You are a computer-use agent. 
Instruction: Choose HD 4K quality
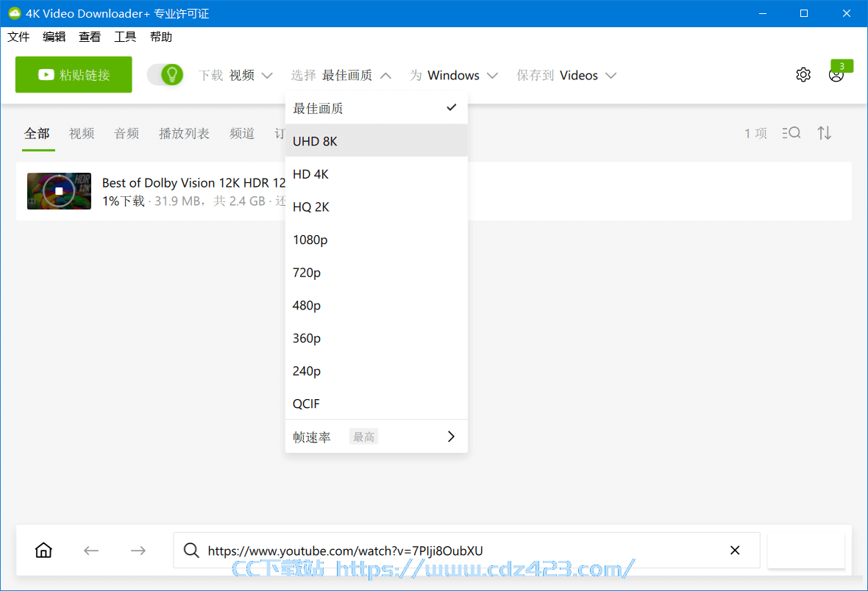(x=377, y=173)
